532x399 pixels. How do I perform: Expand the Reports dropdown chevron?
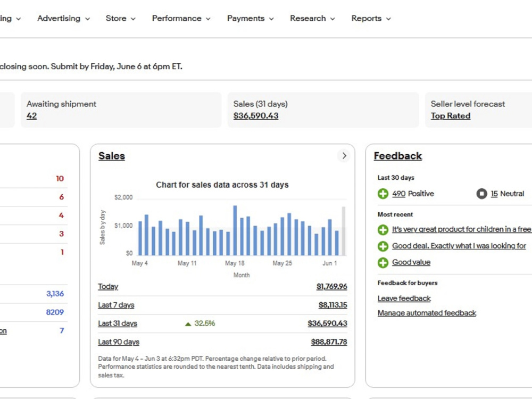click(x=388, y=19)
